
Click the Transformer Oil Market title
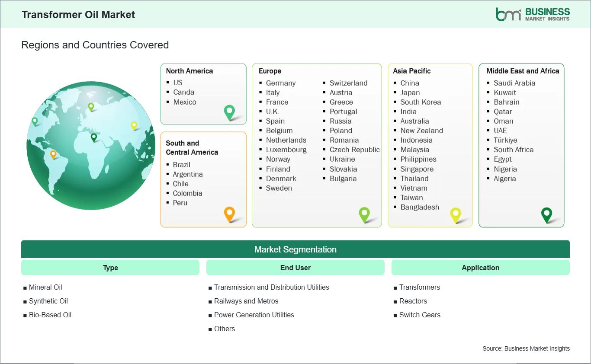point(78,15)
